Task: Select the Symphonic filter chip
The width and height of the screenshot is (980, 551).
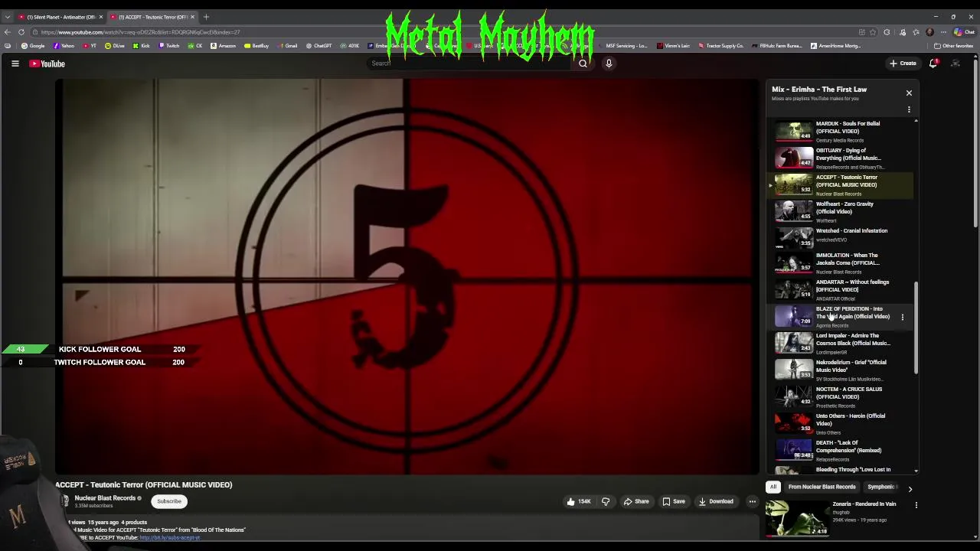Action: pyautogui.click(x=882, y=487)
